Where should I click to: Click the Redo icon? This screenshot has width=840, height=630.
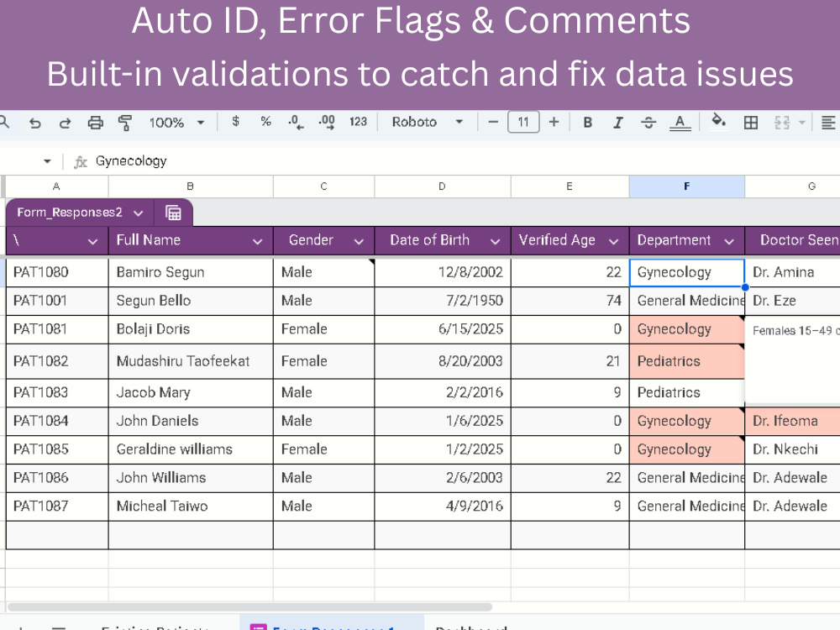(x=65, y=123)
